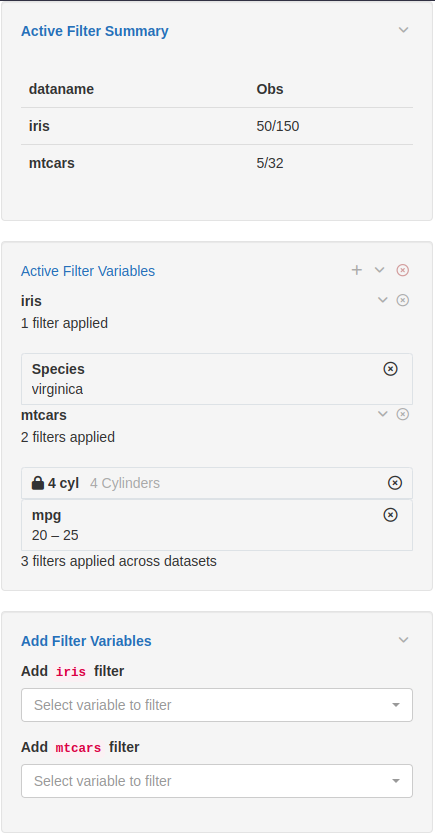Click the lock icon on 4 cyl filter
435x834 pixels.
coord(38,483)
